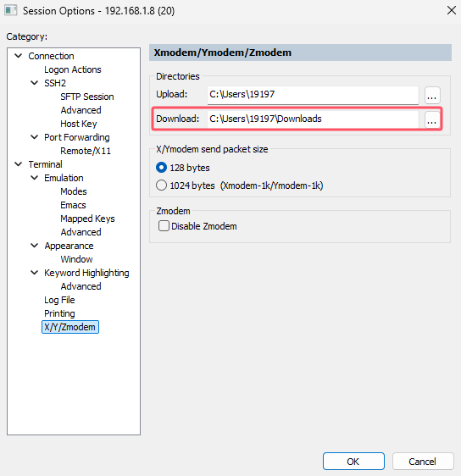Enable the Disable Zmodem checkbox
461x476 pixels.
(164, 226)
